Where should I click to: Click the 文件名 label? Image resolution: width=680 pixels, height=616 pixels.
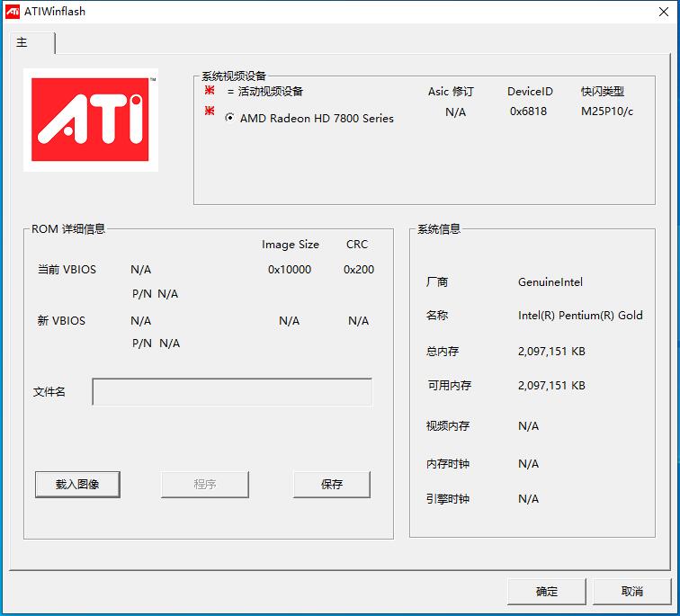(49, 392)
